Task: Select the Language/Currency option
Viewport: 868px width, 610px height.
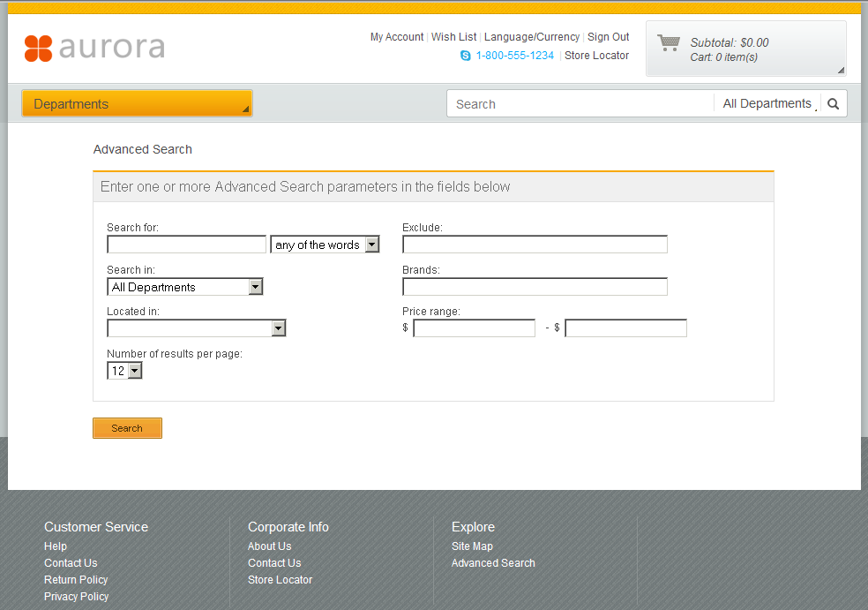Action: coord(532,36)
